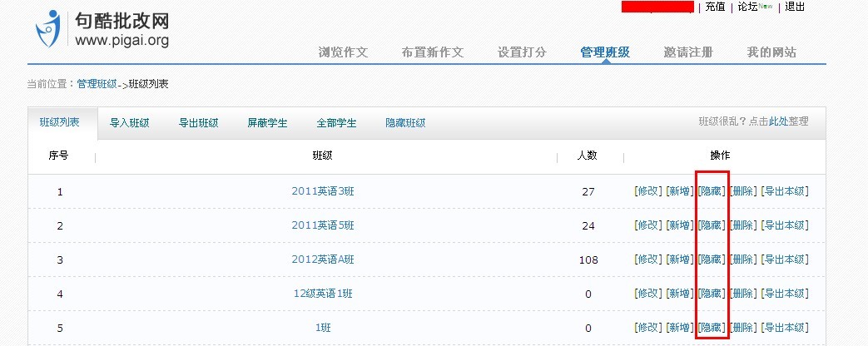Open 布置新作文 menu
The height and width of the screenshot is (346, 868).
point(433,52)
